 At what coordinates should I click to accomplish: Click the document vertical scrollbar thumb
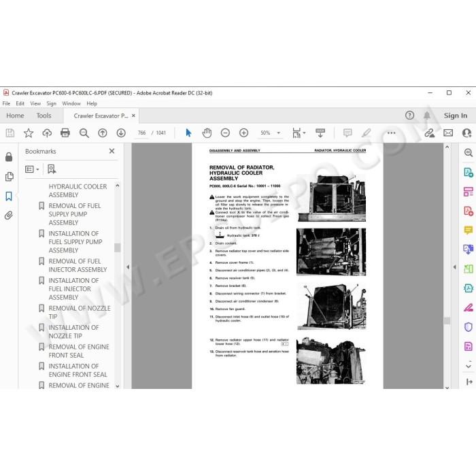click(447, 321)
